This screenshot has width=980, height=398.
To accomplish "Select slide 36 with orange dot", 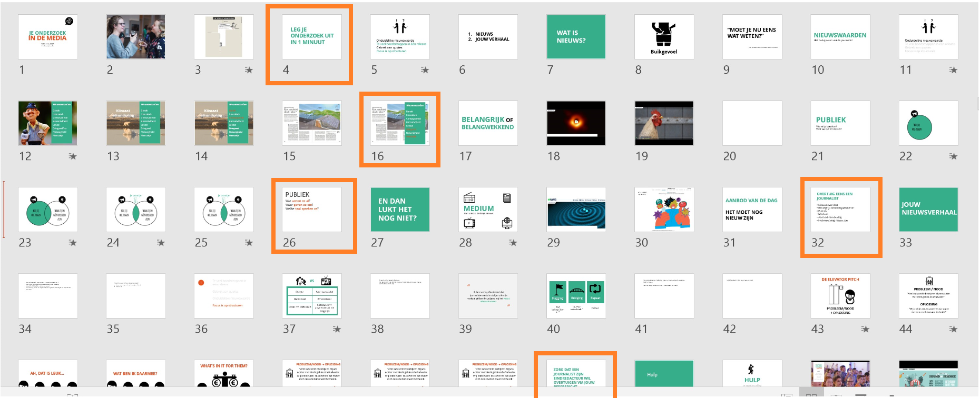I will tap(224, 295).
